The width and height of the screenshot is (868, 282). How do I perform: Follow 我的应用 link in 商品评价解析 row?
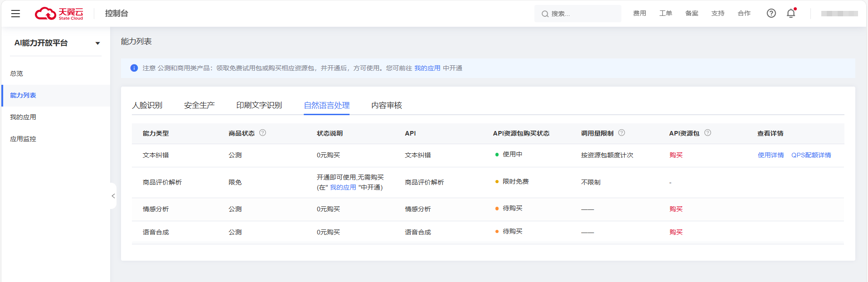pos(343,187)
